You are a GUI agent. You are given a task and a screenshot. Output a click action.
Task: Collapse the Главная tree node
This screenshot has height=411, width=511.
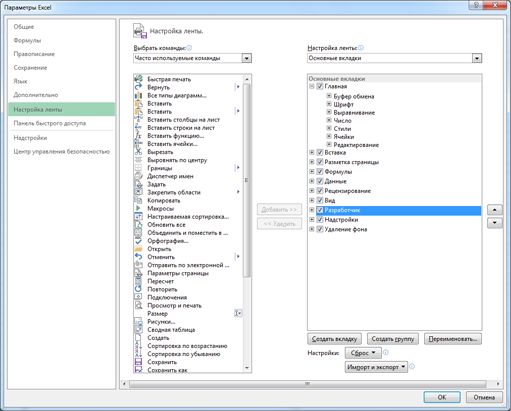pos(312,86)
